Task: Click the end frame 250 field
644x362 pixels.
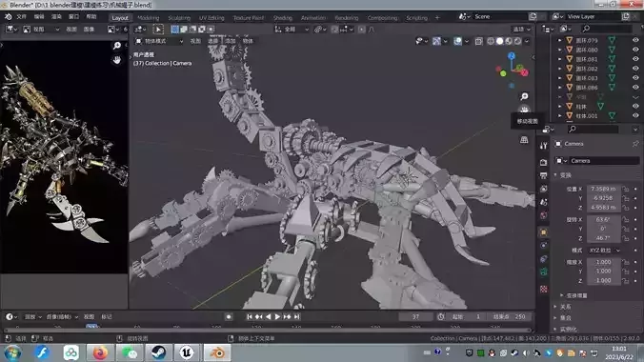Action: click(x=510, y=317)
